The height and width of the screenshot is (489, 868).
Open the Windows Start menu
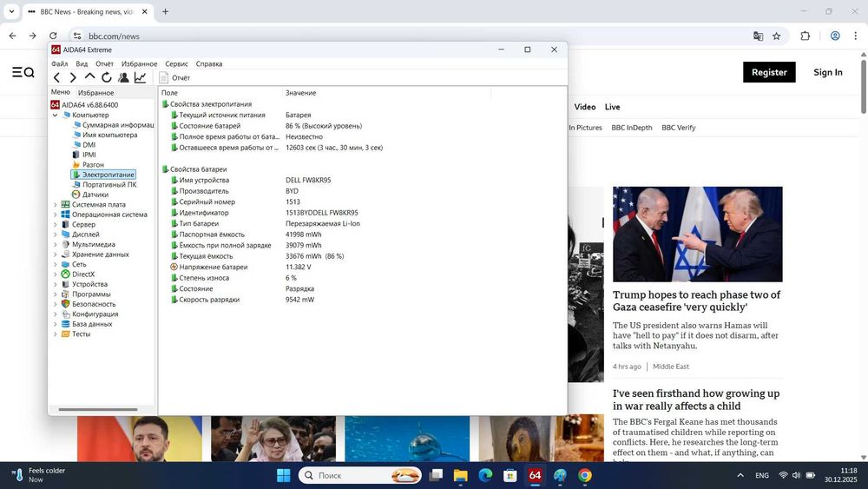(284, 476)
